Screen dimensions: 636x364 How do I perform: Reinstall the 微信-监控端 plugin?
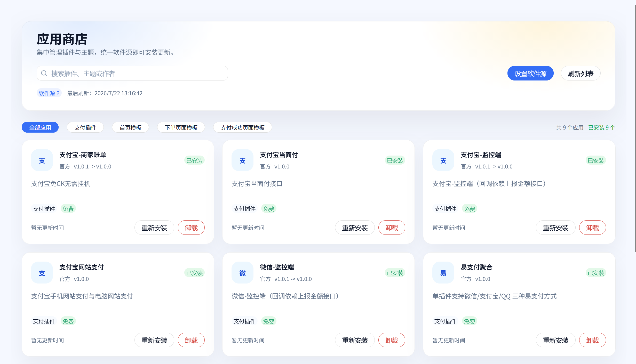point(355,340)
